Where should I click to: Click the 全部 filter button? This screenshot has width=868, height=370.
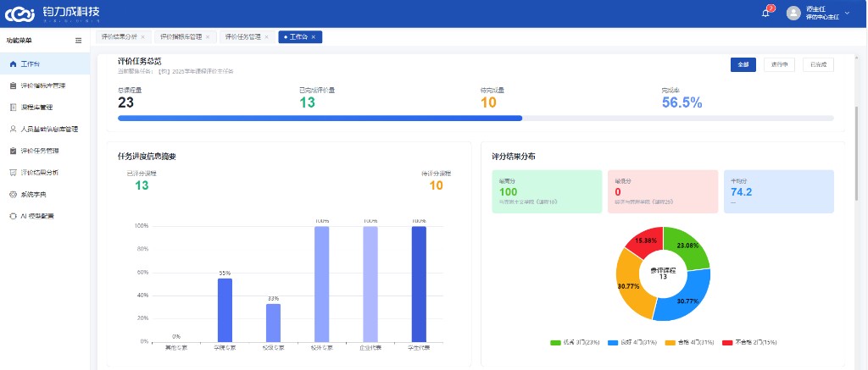coord(743,64)
